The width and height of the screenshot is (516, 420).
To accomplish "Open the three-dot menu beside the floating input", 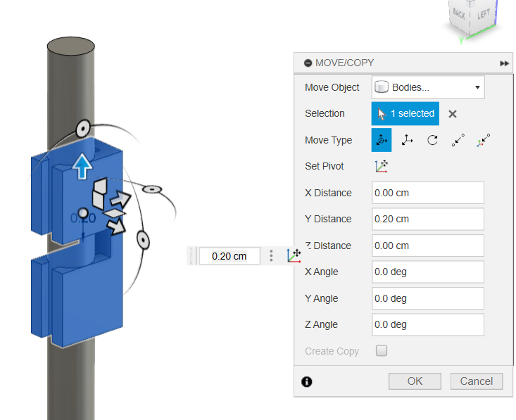I will [271, 256].
